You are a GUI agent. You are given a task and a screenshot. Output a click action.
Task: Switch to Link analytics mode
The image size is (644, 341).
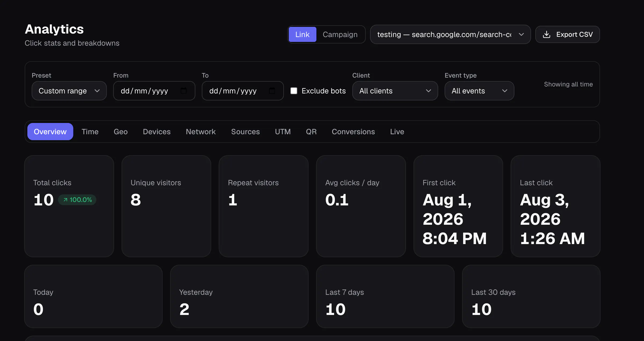(x=302, y=34)
